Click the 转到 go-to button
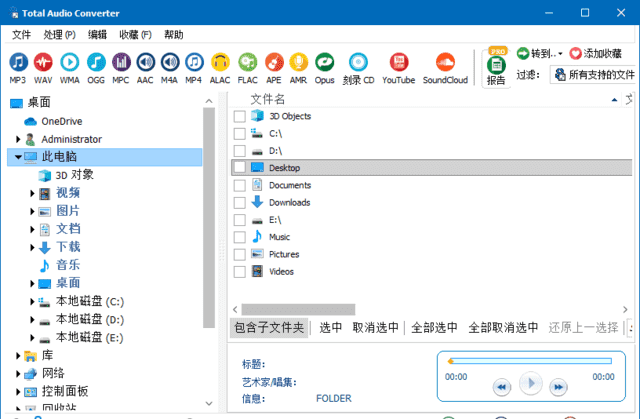The height and width of the screenshot is (419, 640). pos(540,53)
